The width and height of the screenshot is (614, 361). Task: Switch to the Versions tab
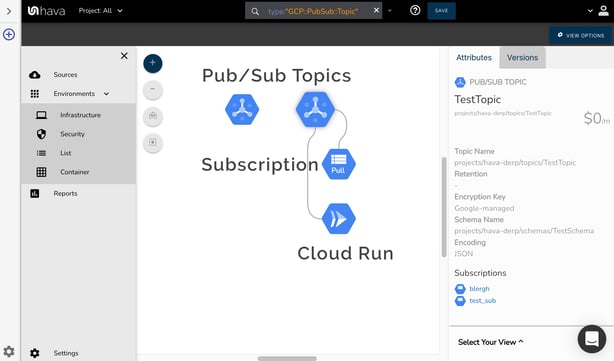click(522, 58)
